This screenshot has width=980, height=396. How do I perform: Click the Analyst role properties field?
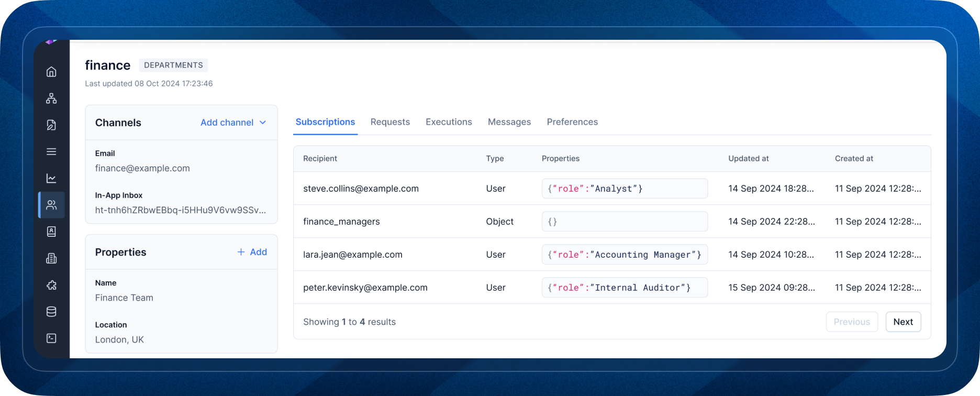(625, 189)
